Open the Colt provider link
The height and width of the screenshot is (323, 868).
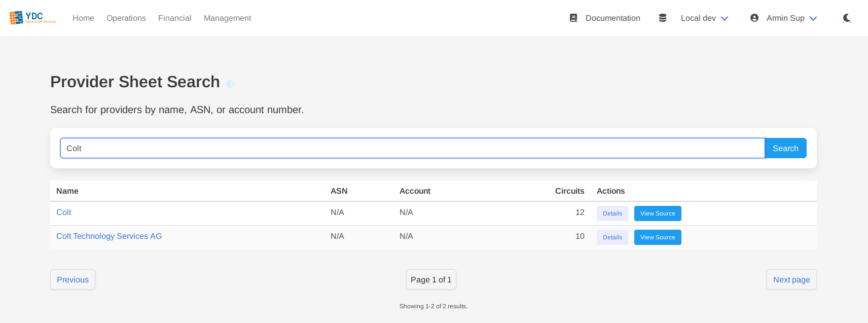64,212
